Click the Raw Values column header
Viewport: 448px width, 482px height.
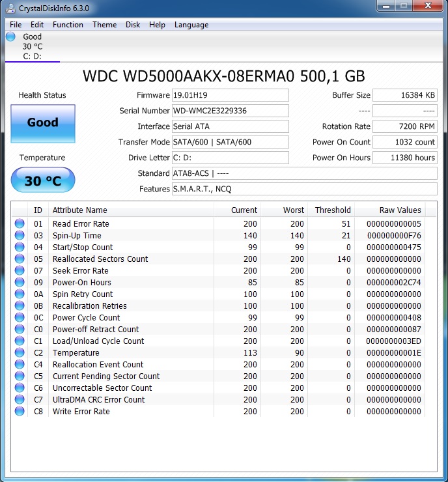point(389,210)
